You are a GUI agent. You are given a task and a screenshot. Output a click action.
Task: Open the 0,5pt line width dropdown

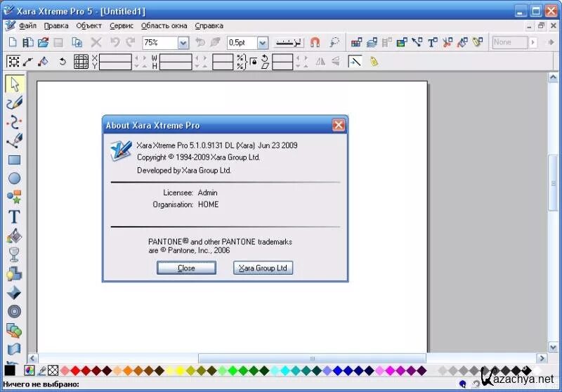[x=262, y=43]
